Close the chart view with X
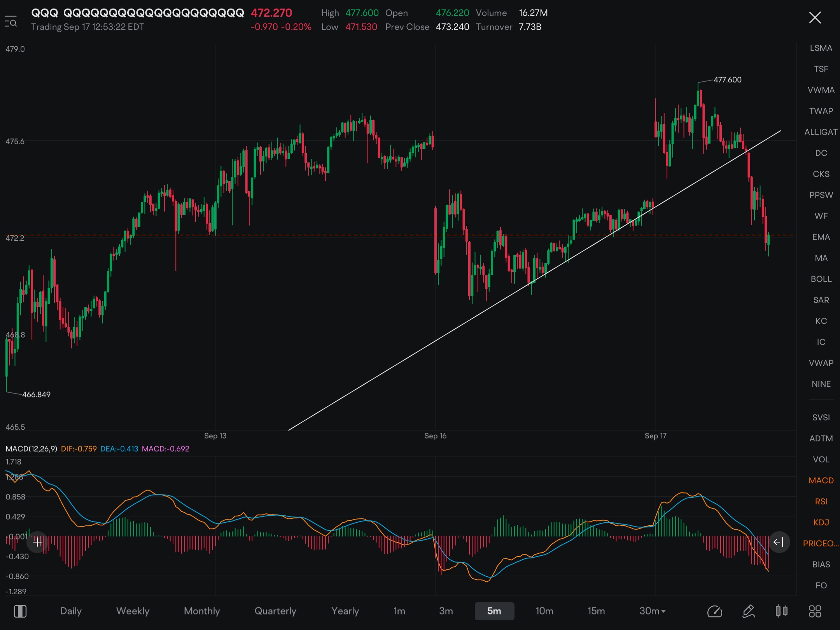Screen dimensions: 840x630 [815, 17]
